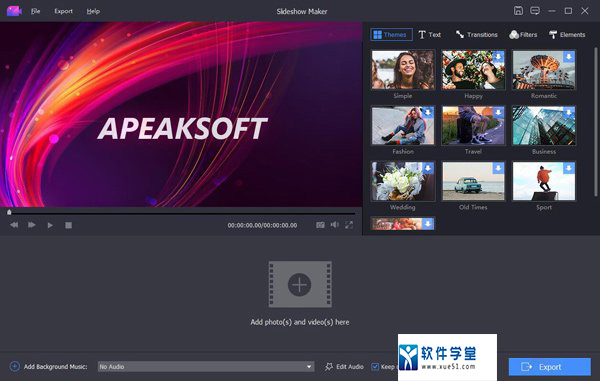Mute the preview volume speaker icon
The height and width of the screenshot is (381, 600).
[x=334, y=225]
